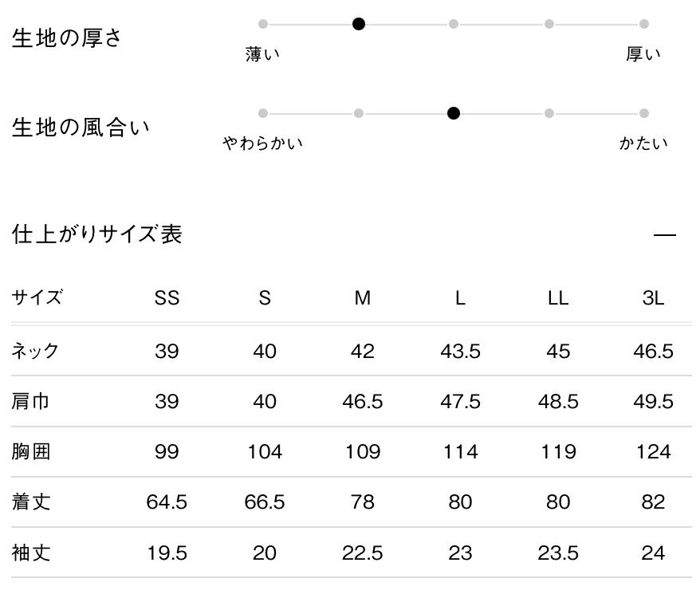
Task: Click the ネック row label
Action: [x=35, y=351]
